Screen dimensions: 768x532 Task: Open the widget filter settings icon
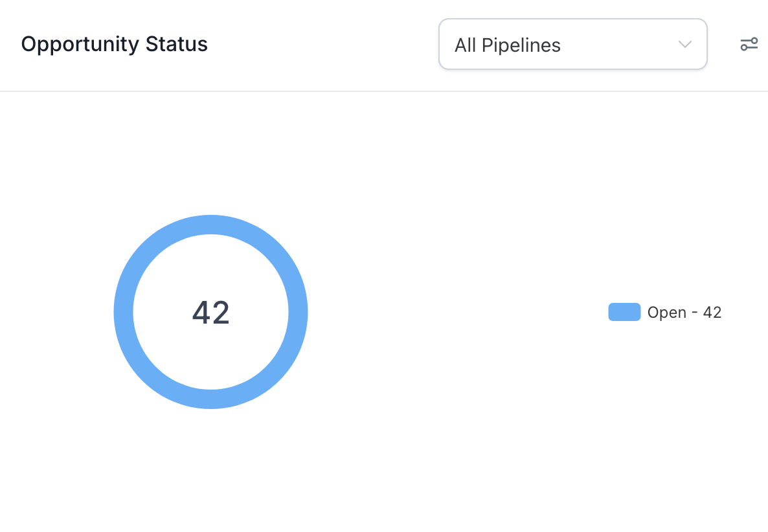coord(749,44)
